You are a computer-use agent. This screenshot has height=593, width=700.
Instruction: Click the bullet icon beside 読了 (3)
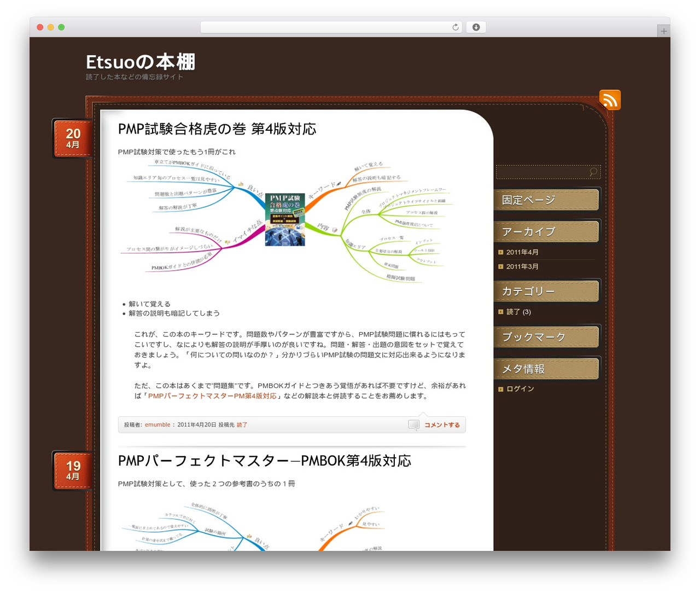point(500,312)
